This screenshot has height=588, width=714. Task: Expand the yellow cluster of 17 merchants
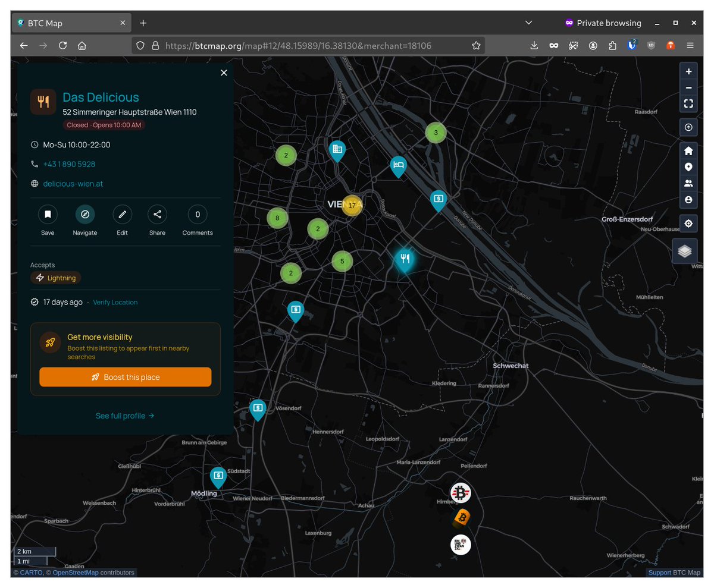coord(352,205)
